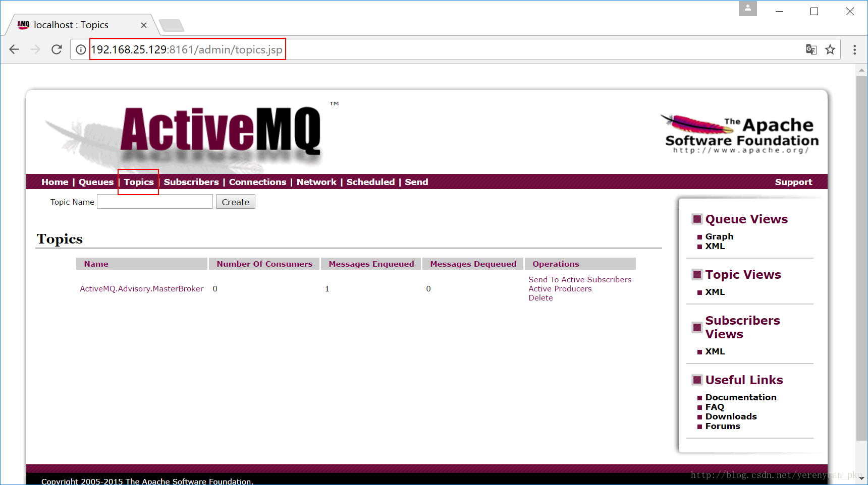
Task: Open the Topic Views XML link
Action: coord(715,292)
